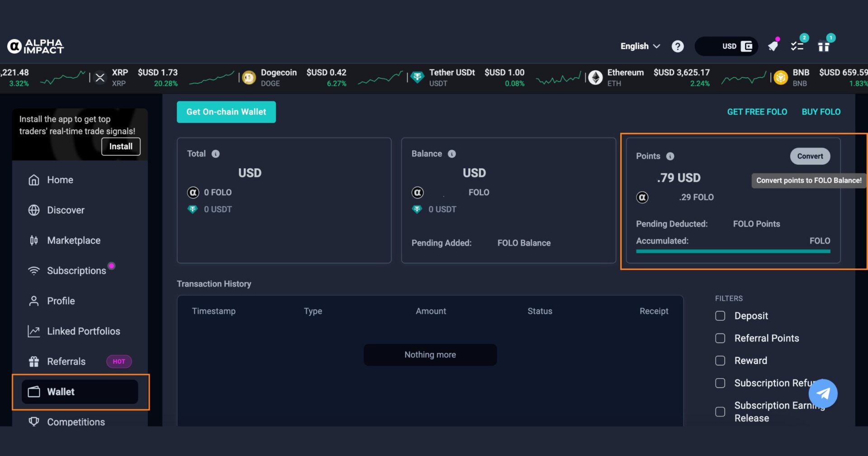Click FOLO alpha icon in Points card

click(642, 197)
